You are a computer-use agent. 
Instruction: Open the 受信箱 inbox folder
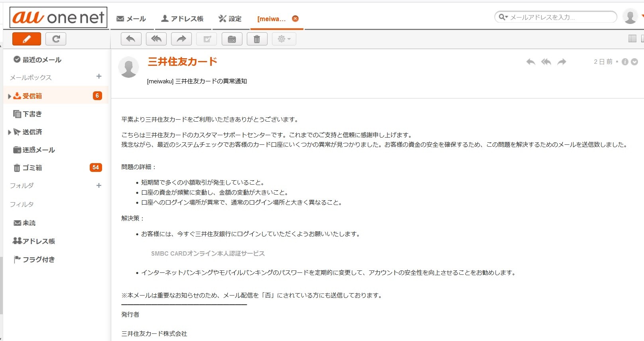(32, 96)
